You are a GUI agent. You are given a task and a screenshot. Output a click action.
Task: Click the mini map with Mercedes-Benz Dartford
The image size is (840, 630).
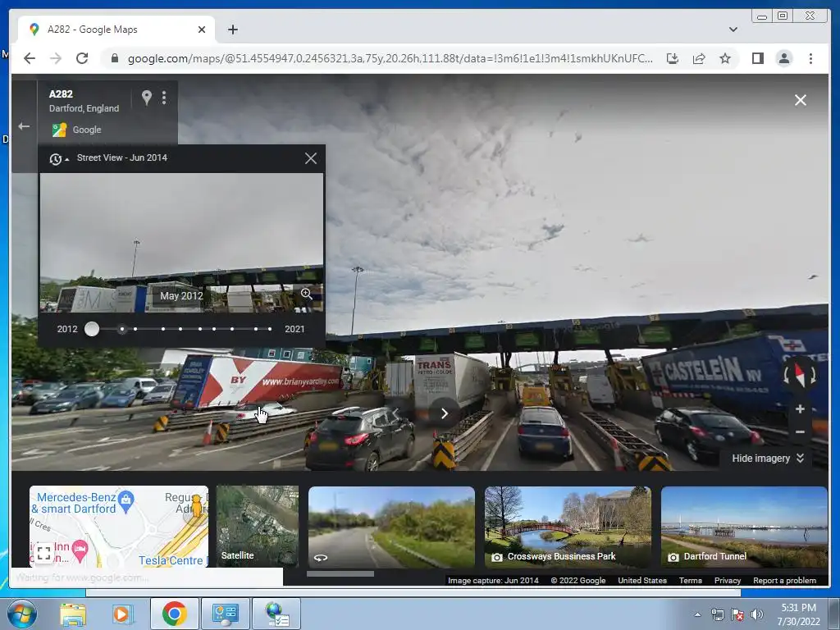point(119,527)
